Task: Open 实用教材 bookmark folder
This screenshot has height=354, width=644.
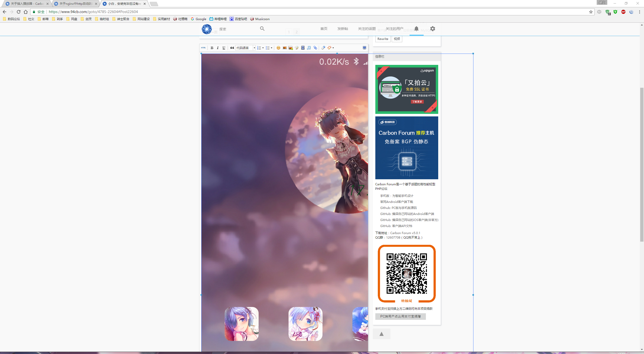Action: 162,19
